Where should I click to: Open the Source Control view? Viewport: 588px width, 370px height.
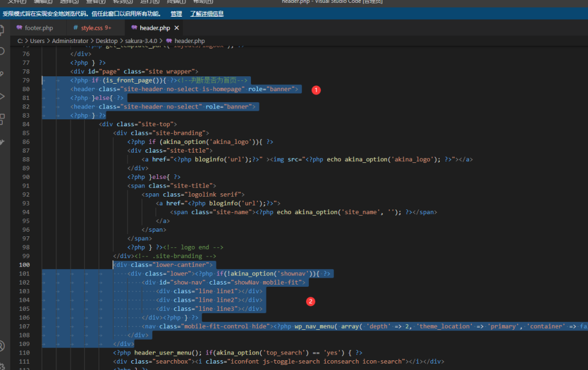click(3, 73)
